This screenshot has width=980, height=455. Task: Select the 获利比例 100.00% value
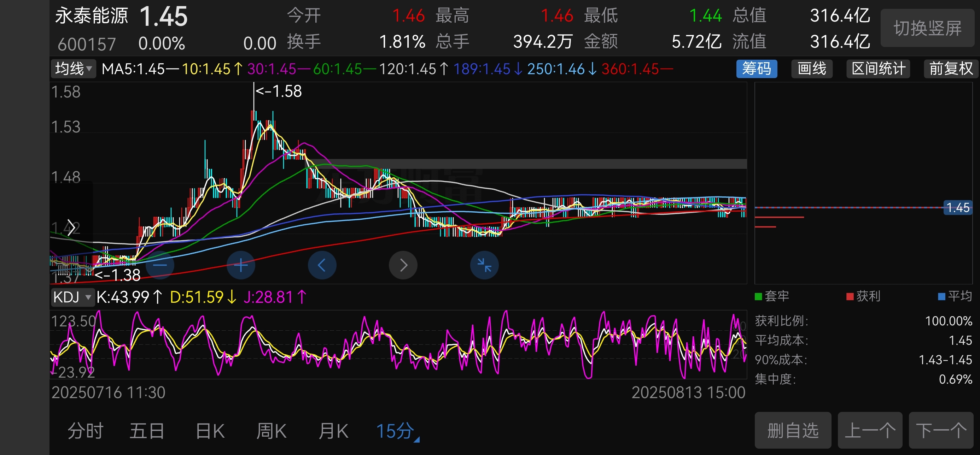pos(949,321)
